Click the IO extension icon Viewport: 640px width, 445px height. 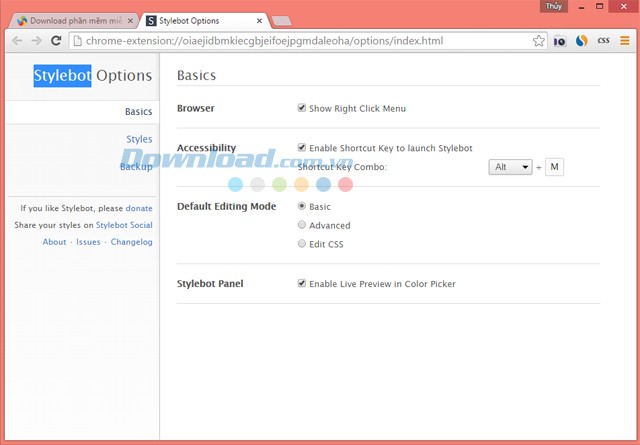[x=560, y=41]
